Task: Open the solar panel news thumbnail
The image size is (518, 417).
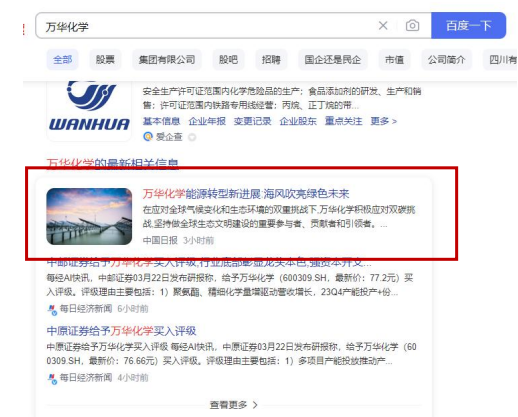Action: [x=89, y=216]
